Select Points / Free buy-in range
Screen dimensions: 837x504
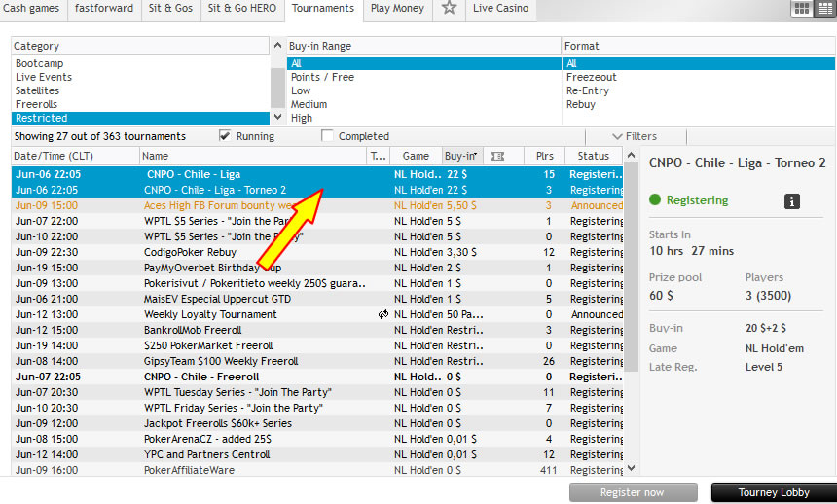click(423, 77)
